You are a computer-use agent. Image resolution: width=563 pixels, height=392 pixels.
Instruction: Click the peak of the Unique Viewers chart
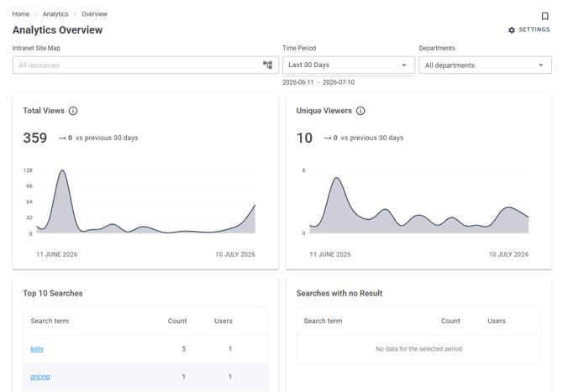click(336, 178)
